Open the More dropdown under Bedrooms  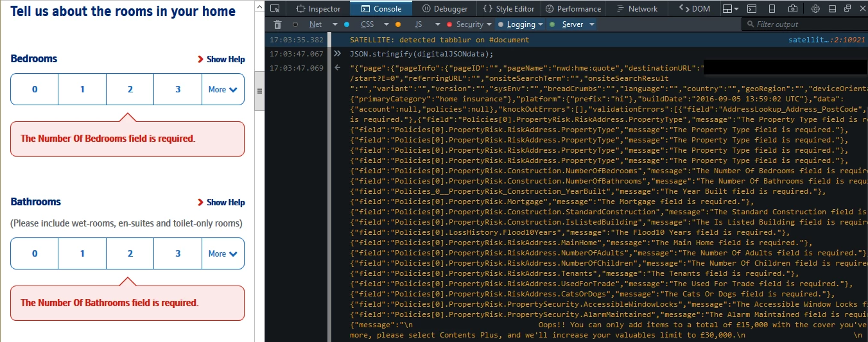point(223,89)
